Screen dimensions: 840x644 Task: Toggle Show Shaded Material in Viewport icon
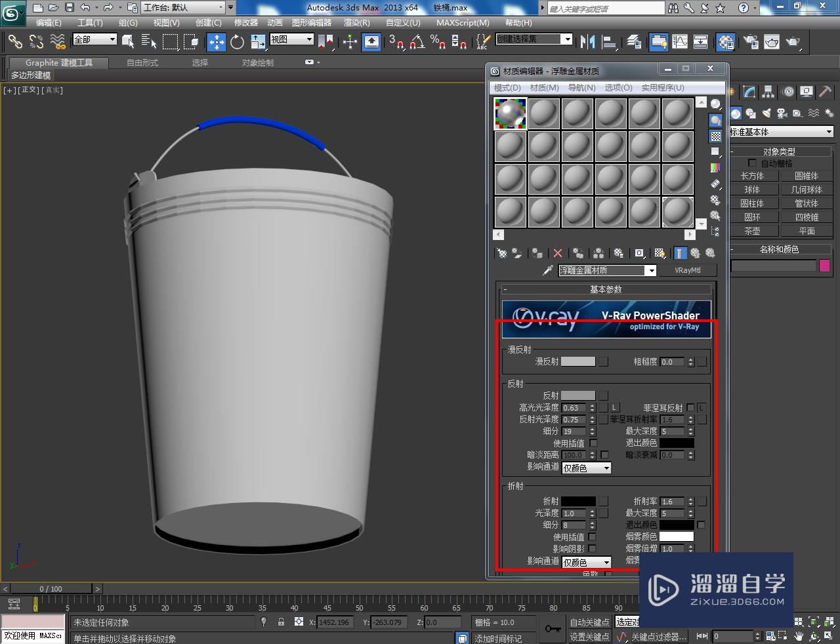[660, 253]
